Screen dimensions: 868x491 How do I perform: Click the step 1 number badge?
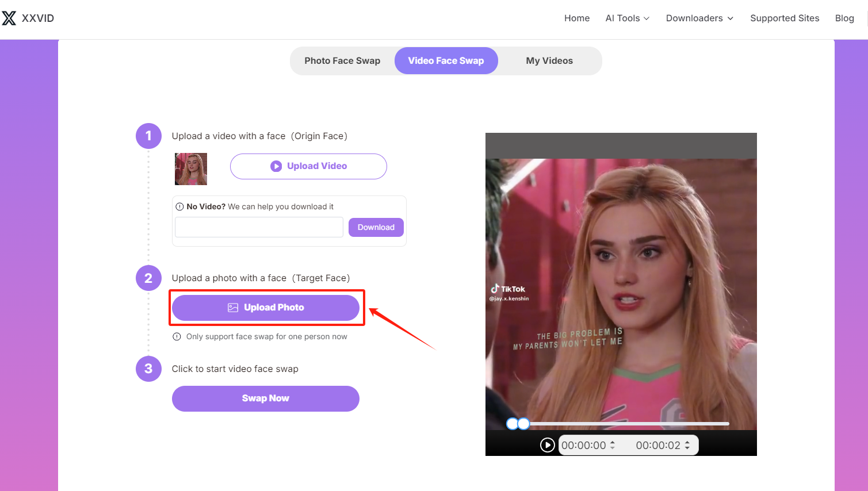(148, 136)
